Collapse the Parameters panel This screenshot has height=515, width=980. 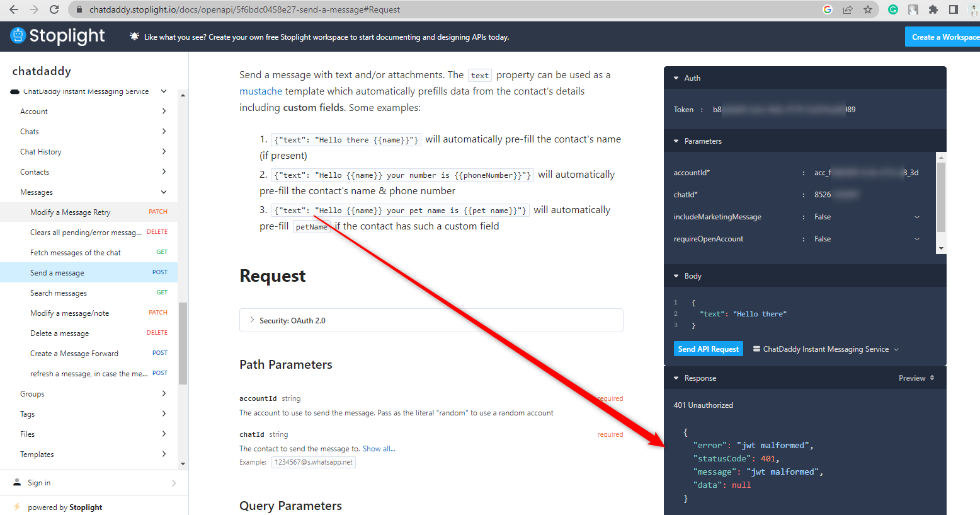(805, 141)
